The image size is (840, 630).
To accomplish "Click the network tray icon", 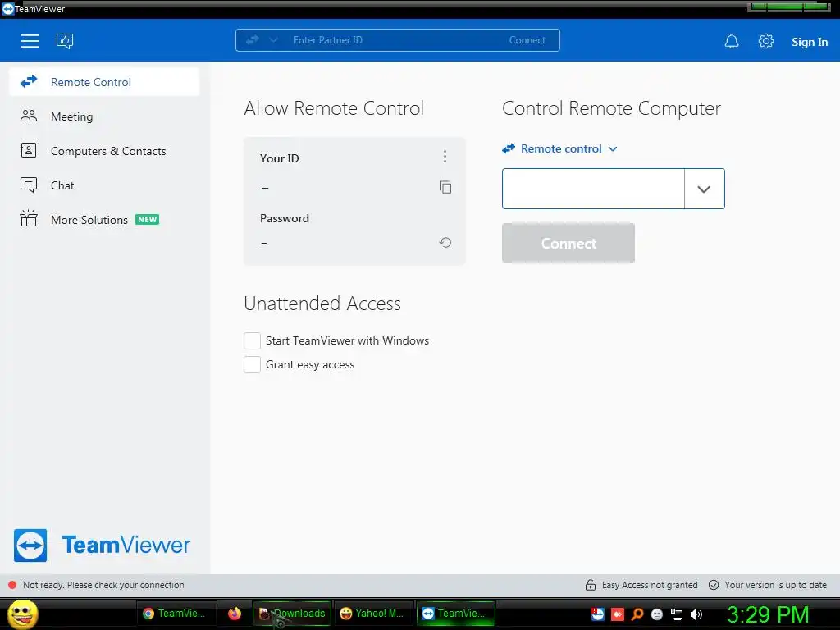I will 677,614.
